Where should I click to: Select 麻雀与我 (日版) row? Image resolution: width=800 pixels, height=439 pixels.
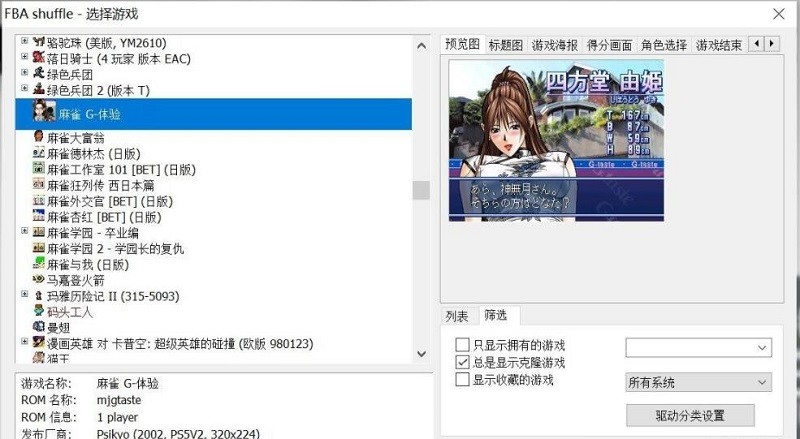(x=88, y=264)
